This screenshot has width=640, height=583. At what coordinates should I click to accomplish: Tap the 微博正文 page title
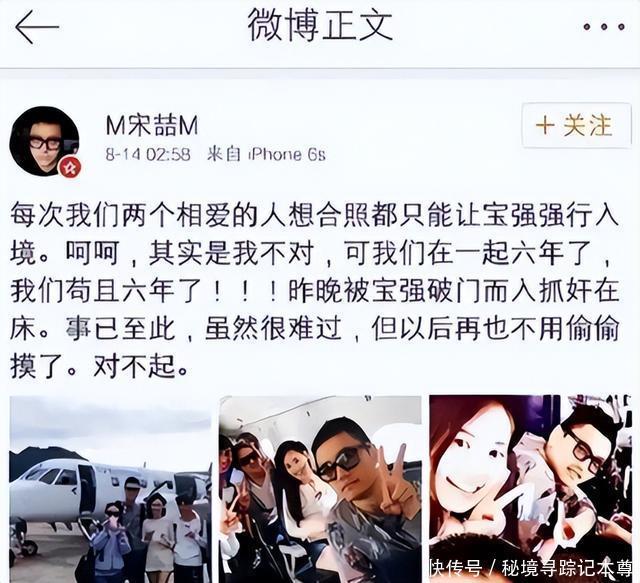tap(320, 26)
